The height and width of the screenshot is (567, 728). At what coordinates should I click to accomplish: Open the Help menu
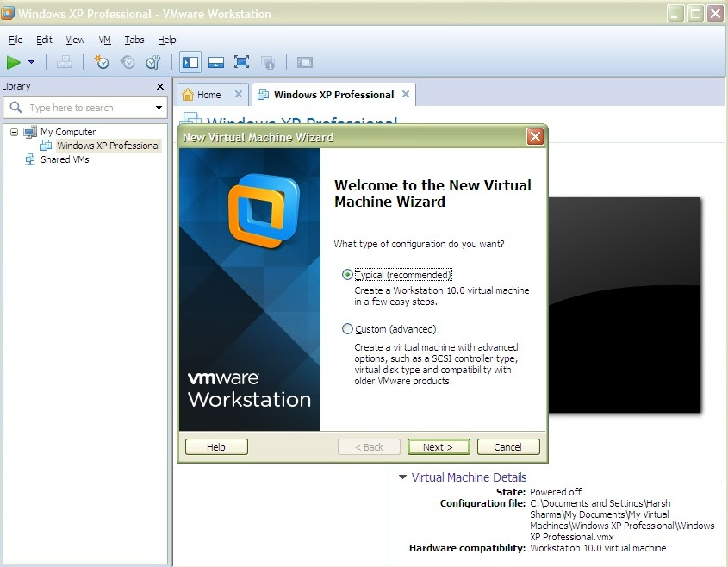166,40
